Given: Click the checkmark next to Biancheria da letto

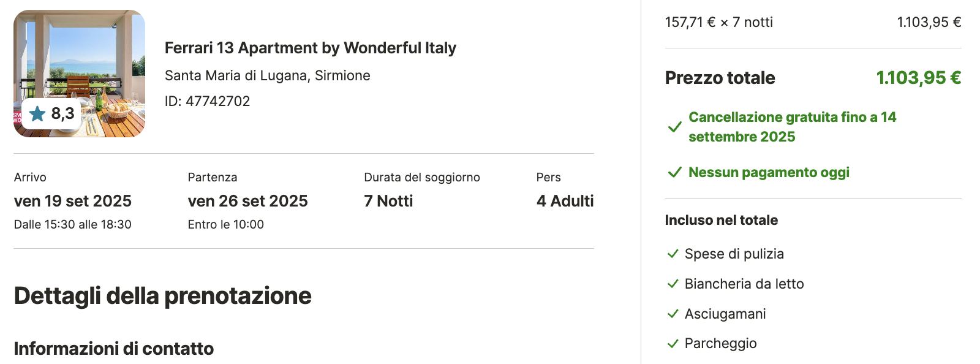Looking at the screenshot, I should (673, 284).
